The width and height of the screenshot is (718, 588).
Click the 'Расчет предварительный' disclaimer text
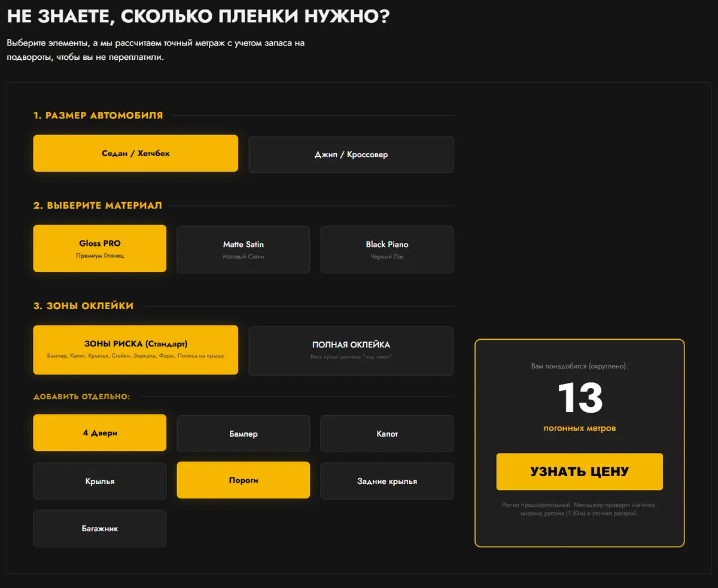(580, 509)
